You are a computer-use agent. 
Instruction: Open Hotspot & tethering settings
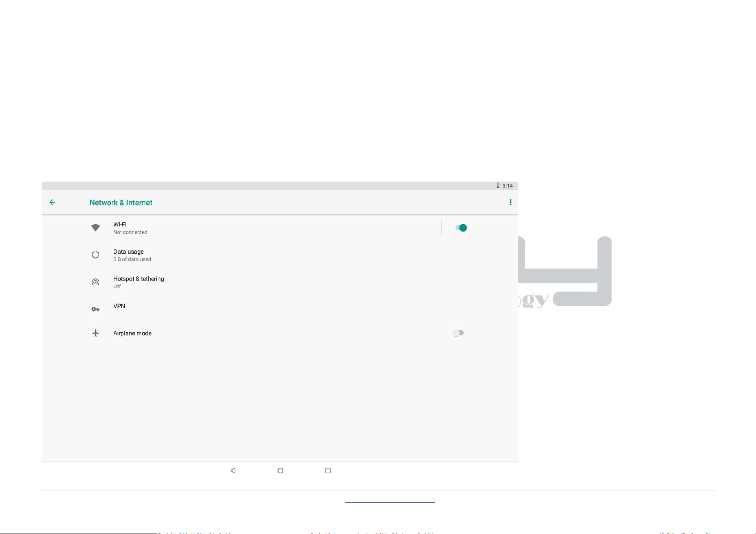280,282
